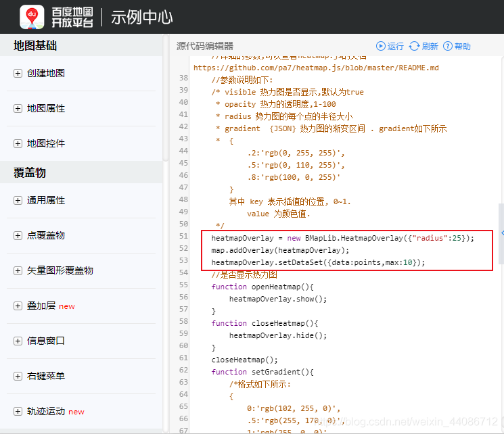Expand the 创建地图 tree node
This screenshot has height=434, width=504.
pos(18,73)
